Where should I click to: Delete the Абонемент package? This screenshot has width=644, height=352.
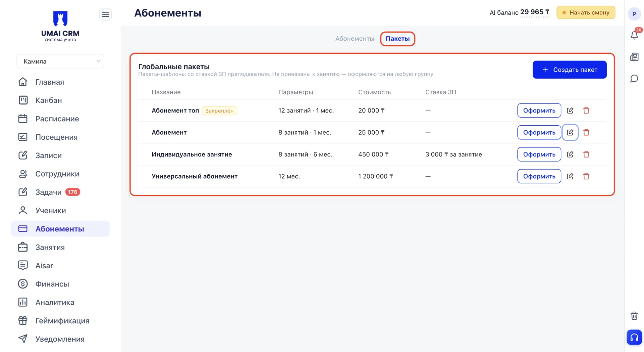[x=586, y=132]
